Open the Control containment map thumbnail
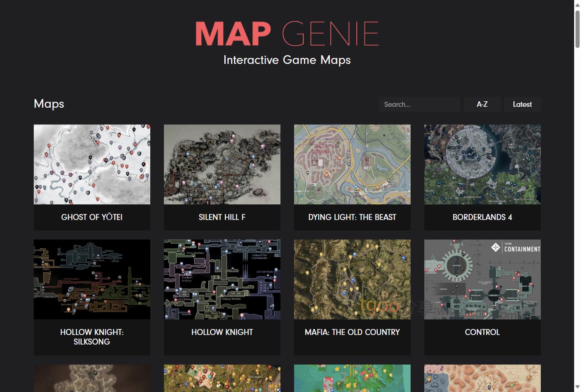Screen dimensions: 581x392 [x=482, y=279]
